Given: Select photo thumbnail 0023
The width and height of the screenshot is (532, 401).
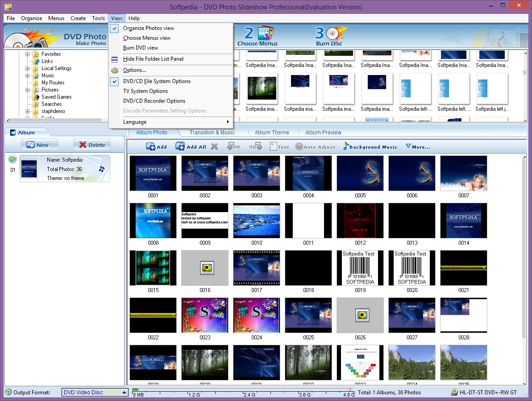Looking at the screenshot, I should pos(205,315).
